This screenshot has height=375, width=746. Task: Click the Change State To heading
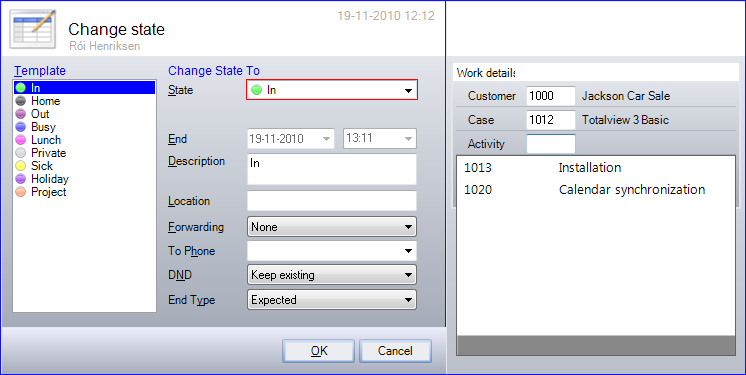[214, 70]
